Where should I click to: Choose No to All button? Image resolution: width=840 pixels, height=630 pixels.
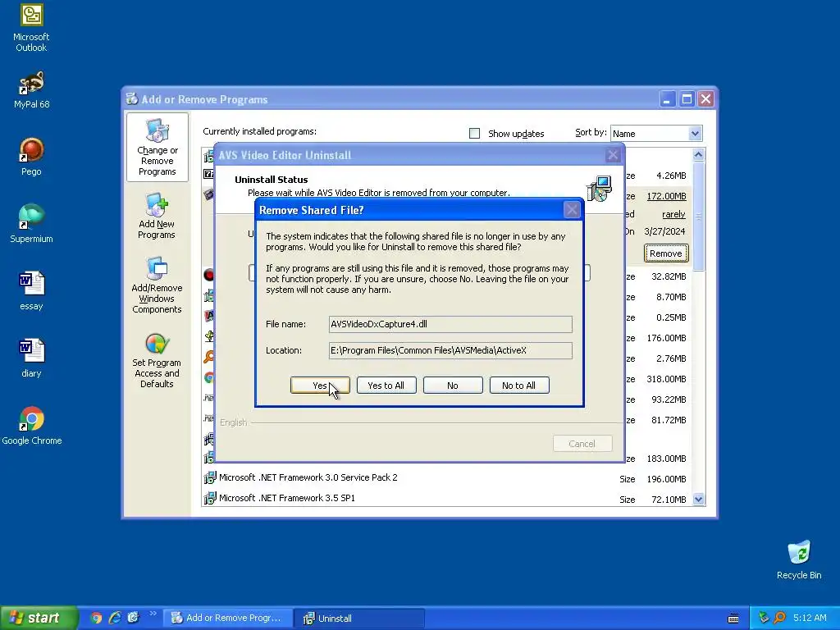click(519, 386)
